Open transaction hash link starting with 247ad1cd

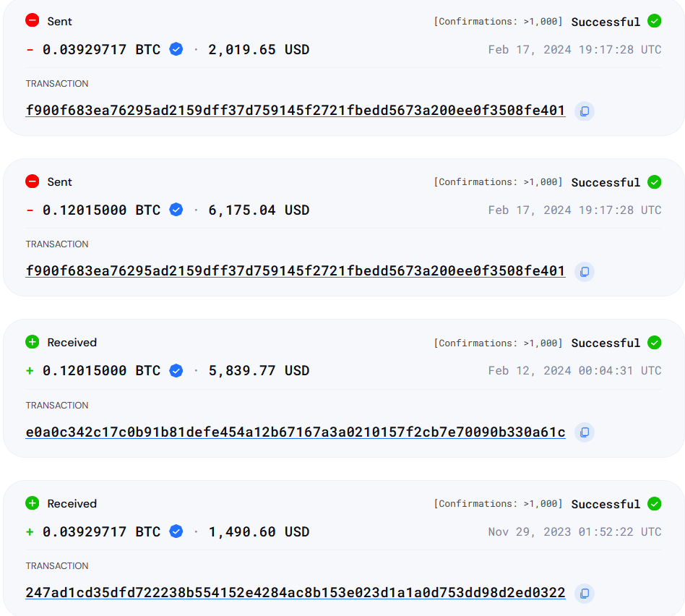point(295,594)
